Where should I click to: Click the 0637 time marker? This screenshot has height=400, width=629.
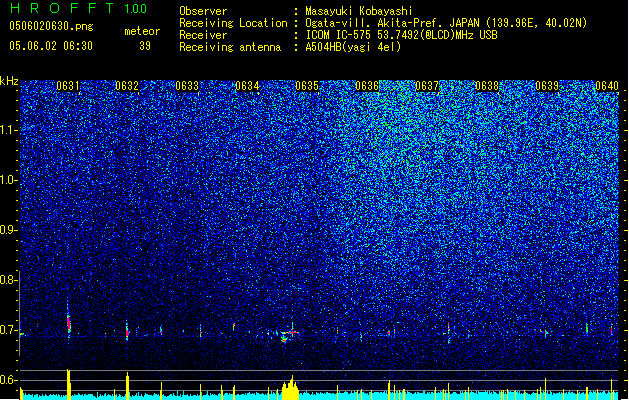point(427,86)
